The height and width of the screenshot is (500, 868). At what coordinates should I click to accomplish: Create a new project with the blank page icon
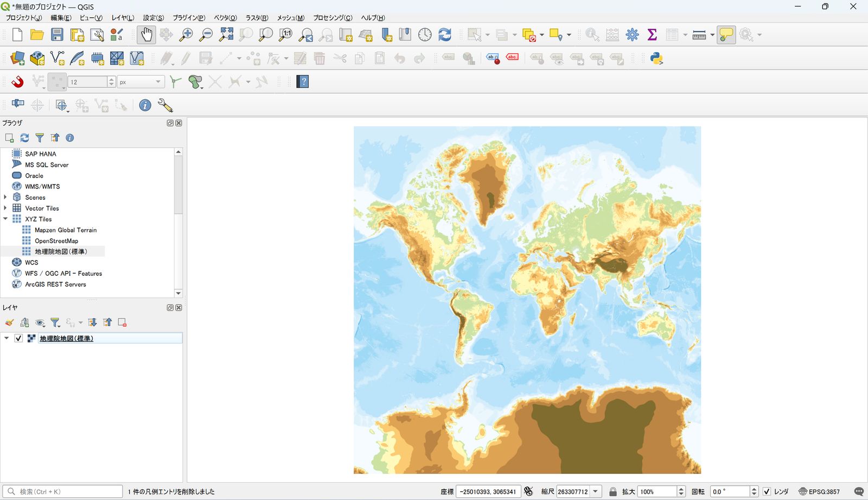pyautogui.click(x=17, y=35)
